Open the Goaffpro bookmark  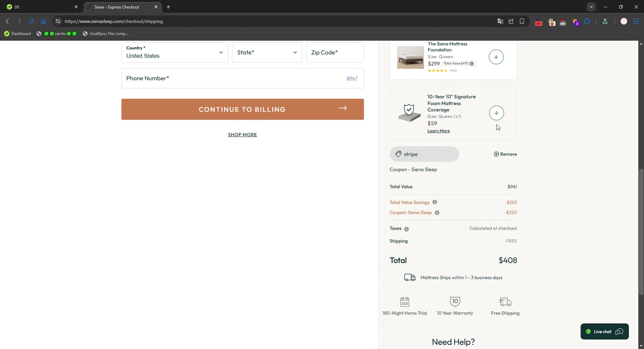[x=105, y=33]
